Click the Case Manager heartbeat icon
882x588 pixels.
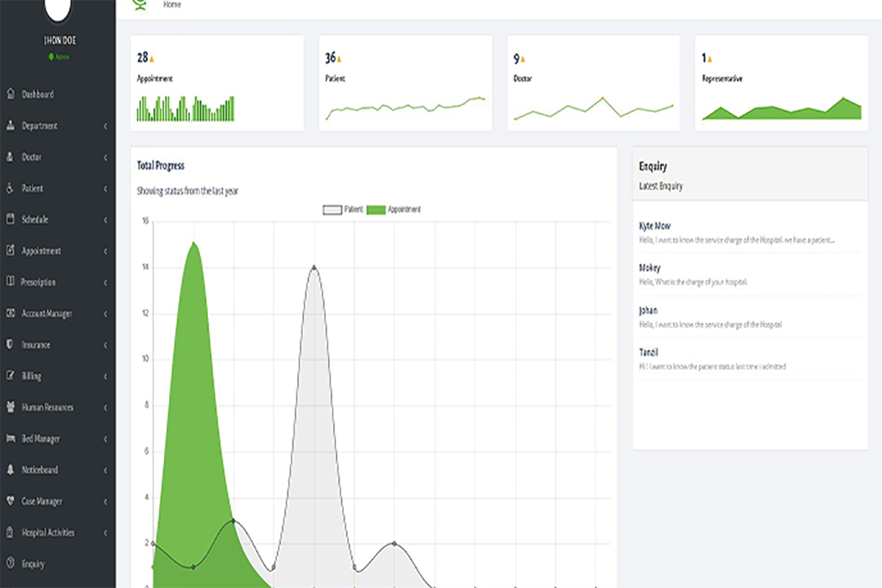pos(10,501)
